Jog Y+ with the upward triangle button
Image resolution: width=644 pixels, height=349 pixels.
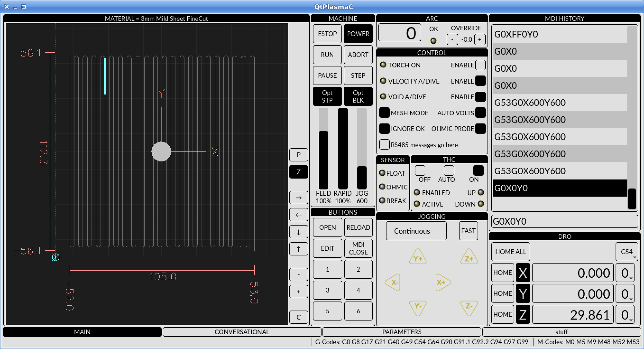tap(418, 257)
